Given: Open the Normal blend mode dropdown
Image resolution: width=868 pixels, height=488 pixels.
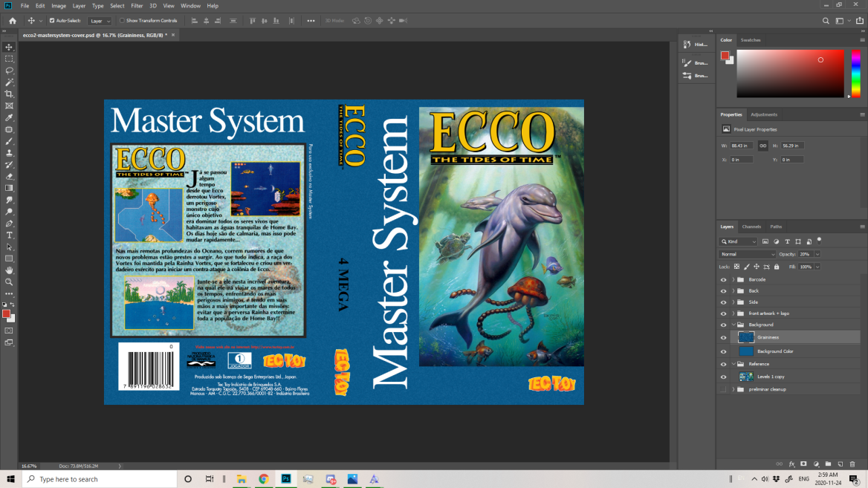Looking at the screenshot, I should pyautogui.click(x=747, y=254).
